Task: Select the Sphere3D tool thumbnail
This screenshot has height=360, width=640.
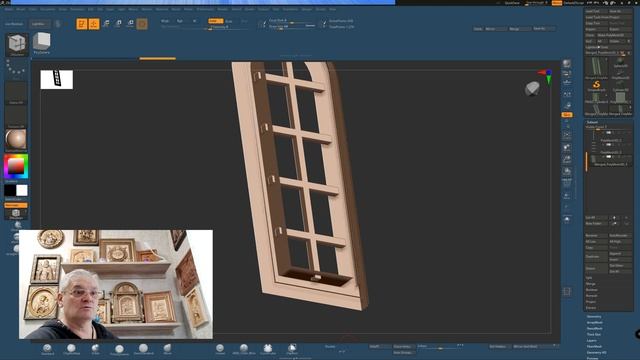Action: [620, 62]
